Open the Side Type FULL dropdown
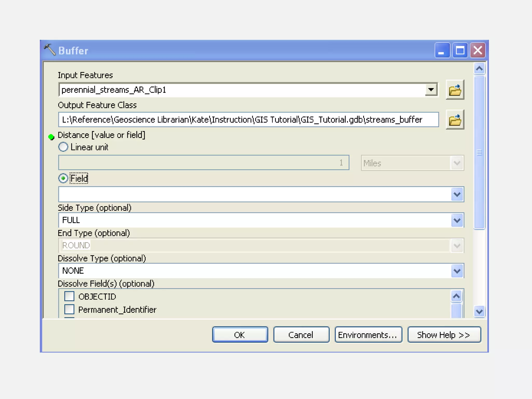This screenshot has width=532, height=399. click(457, 220)
